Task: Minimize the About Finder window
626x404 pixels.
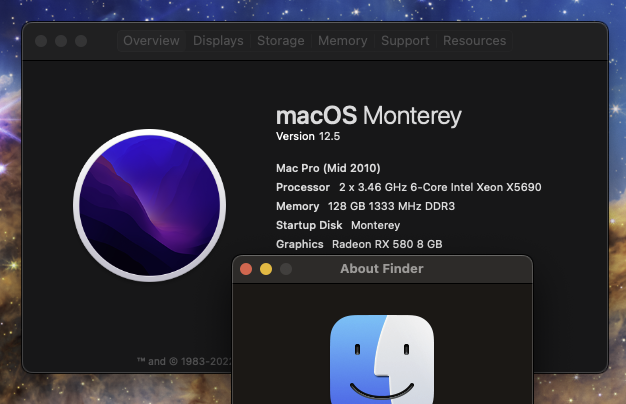Action: (266, 269)
